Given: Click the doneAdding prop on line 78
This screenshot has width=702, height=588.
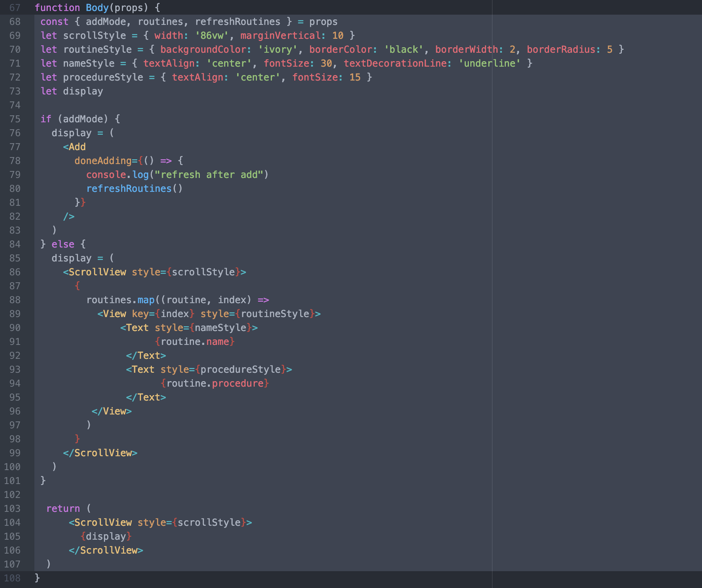Looking at the screenshot, I should point(104,161).
